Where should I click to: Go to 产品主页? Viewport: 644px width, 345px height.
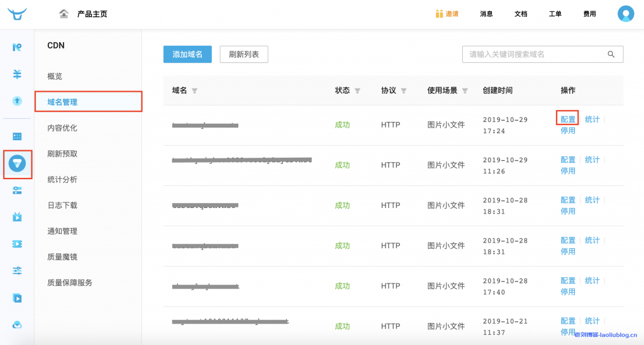pos(92,14)
